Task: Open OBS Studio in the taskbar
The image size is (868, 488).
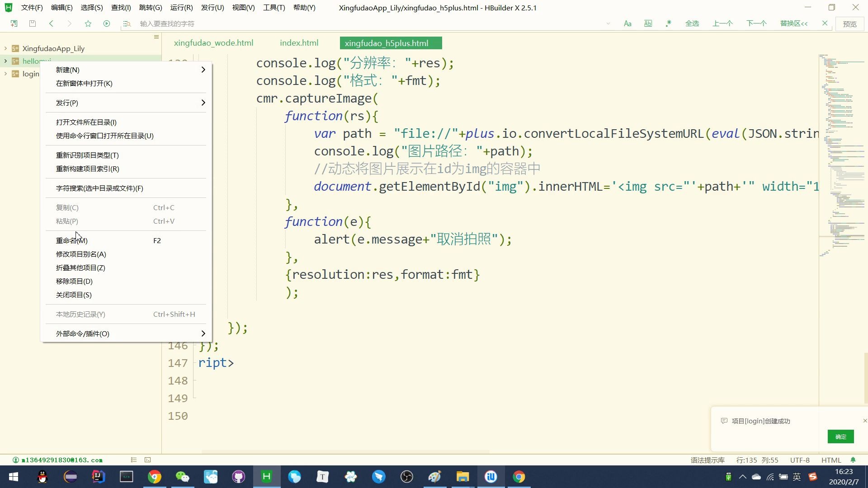Action: (x=407, y=477)
